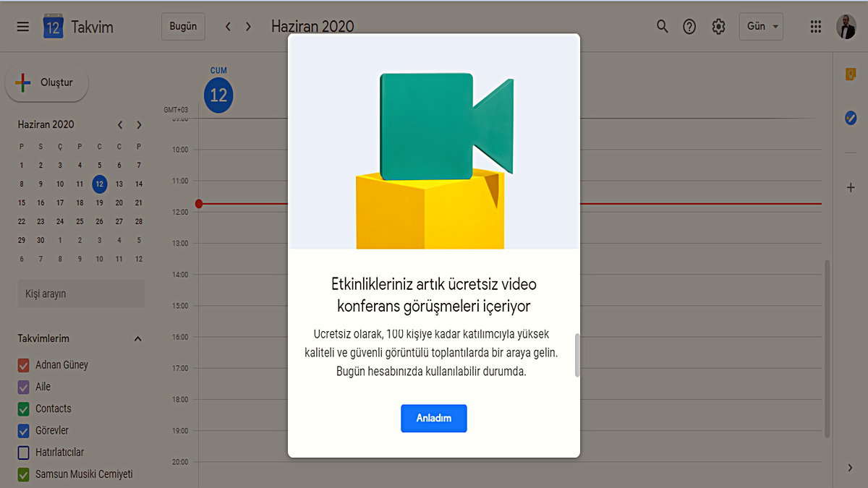Select day 21 in the mini calendar

[139, 203]
